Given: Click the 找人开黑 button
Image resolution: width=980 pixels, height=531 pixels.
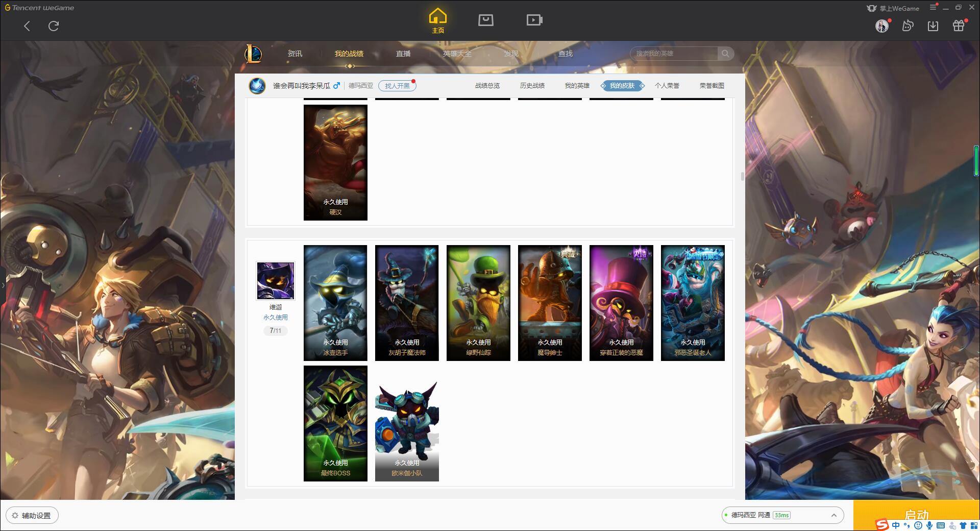Looking at the screenshot, I should (397, 86).
